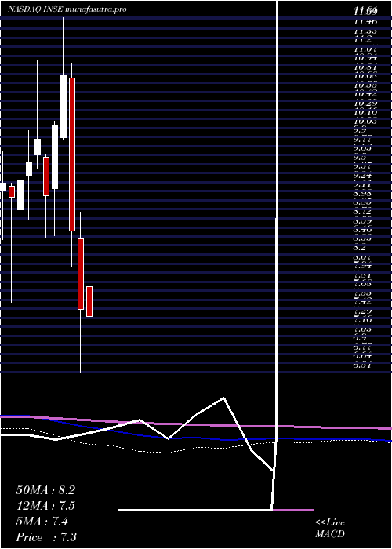392x549 pixels.
Task: Click the 11.33 price axis label
Action: click(x=365, y=31)
